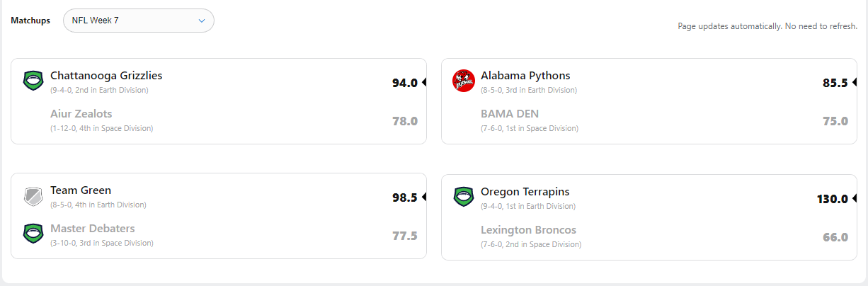Click the Master Debaters team logo
Viewport: 868px width, 286px height.
point(33,234)
